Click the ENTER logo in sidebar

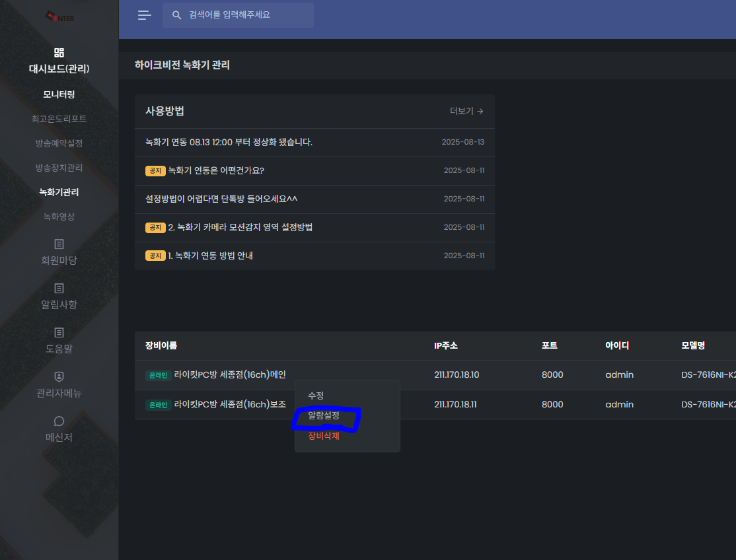[x=59, y=17]
